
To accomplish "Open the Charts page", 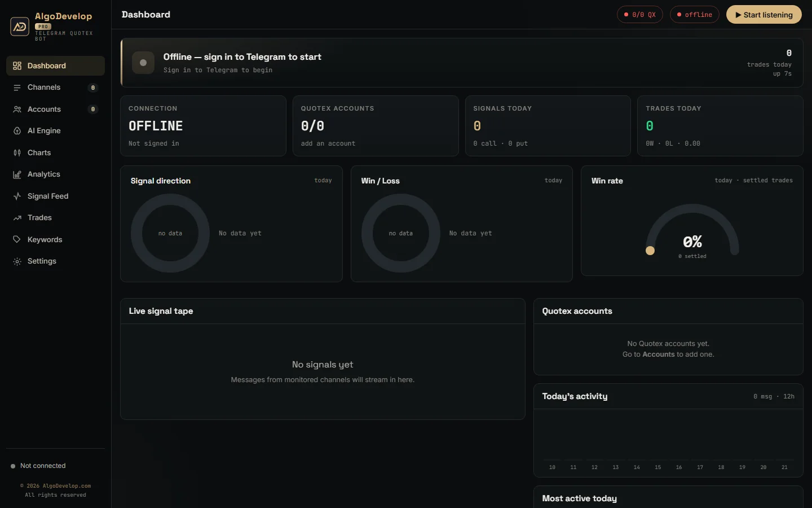I will coord(55,152).
